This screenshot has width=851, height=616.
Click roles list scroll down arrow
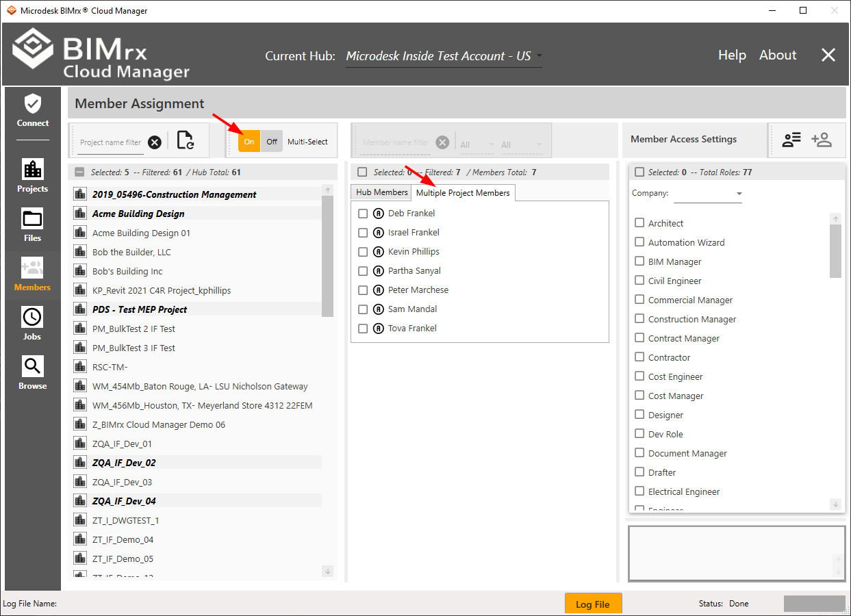coord(835,504)
